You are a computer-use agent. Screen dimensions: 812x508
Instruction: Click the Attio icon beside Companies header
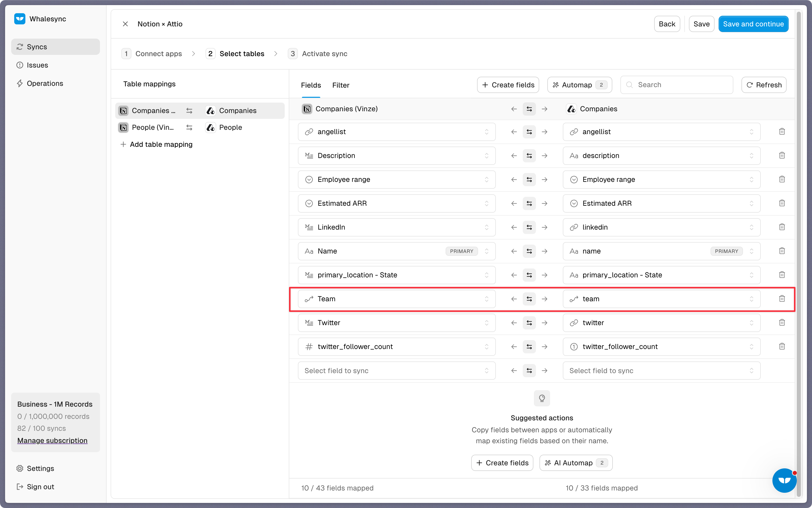[571, 109]
